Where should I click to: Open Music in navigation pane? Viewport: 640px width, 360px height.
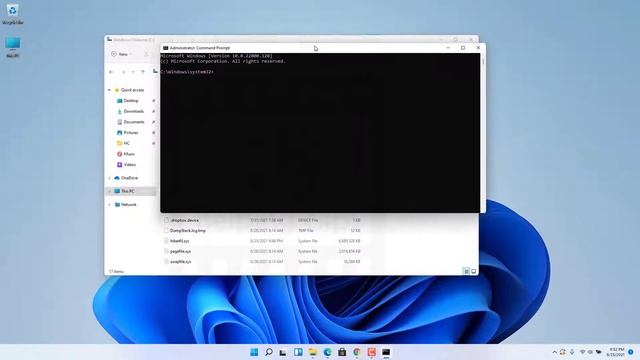(x=126, y=154)
